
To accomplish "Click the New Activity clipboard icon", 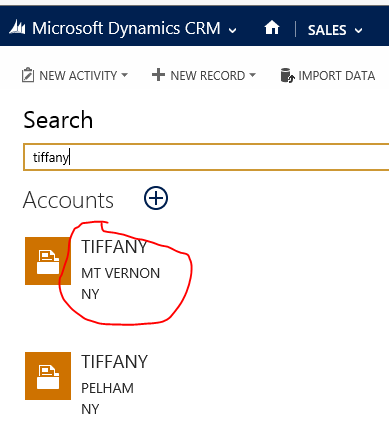I will (28, 75).
